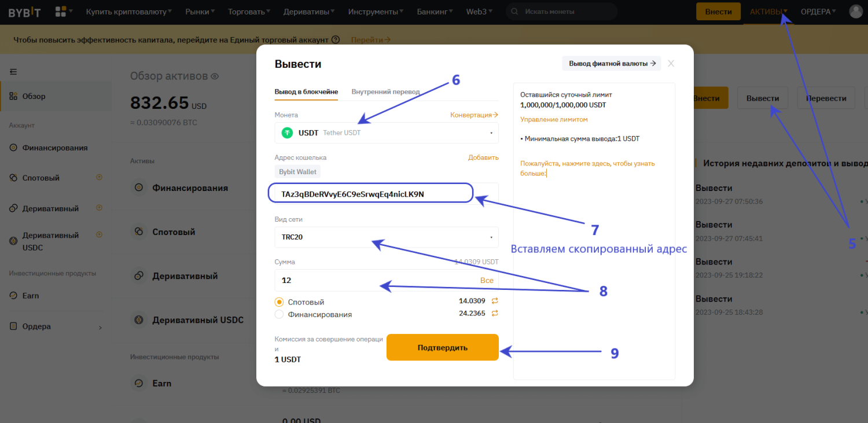Click the Перевести button
Screen dimensions: 868x423
pyautogui.click(x=826, y=98)
